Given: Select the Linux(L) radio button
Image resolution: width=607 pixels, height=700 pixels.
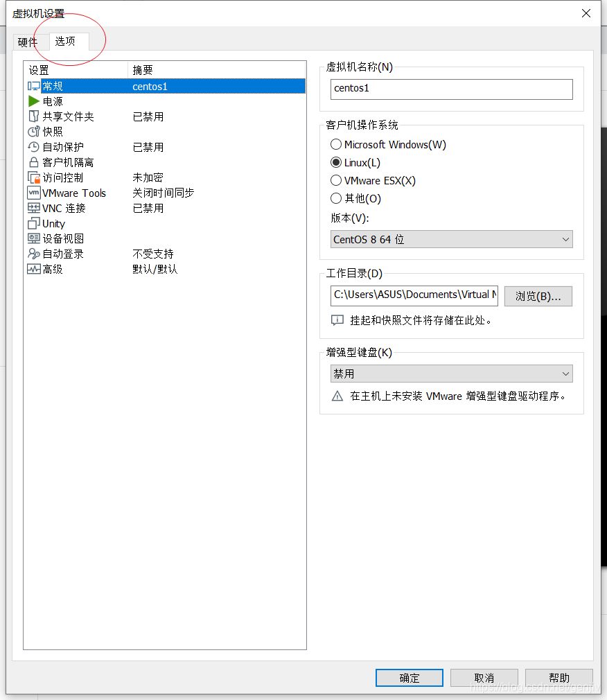Looking at the screenshot, I should pos(336,162).
